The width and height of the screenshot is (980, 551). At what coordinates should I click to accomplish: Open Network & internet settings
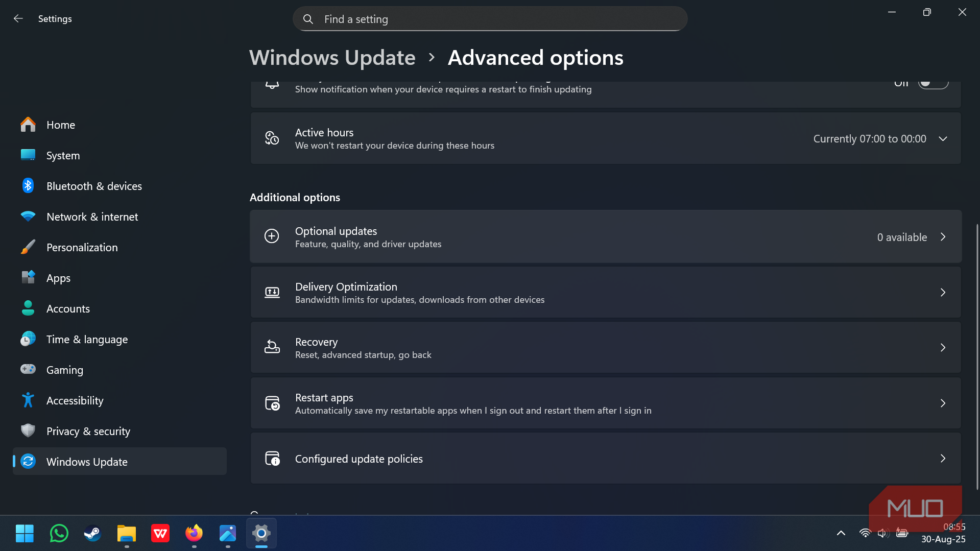point(119,217)
